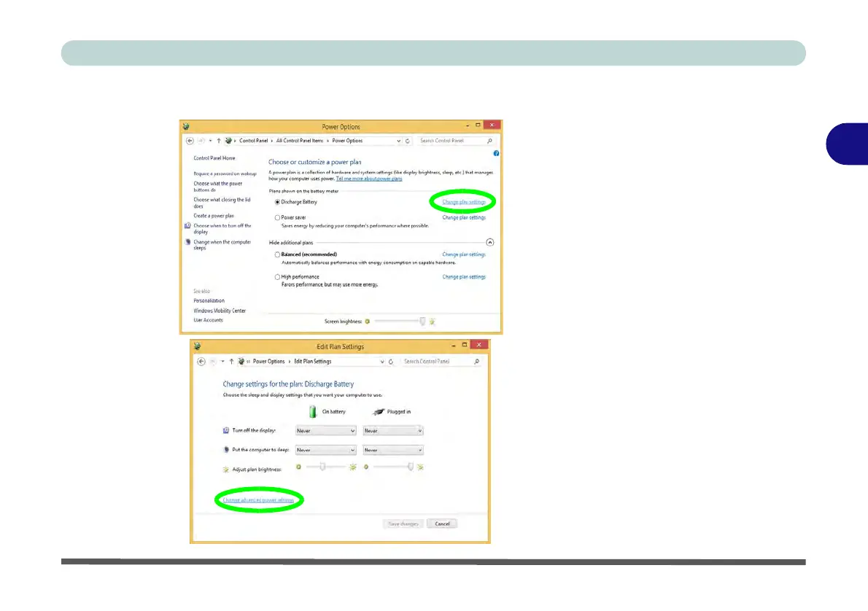Open sleep Plugged in dropdown
868x611 pixels.
[x=393, y=450]
